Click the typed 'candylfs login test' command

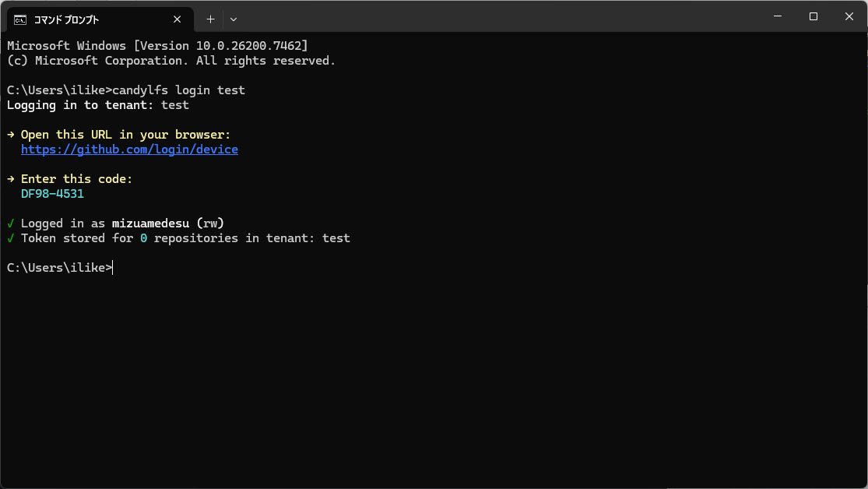tap(178, 90)
